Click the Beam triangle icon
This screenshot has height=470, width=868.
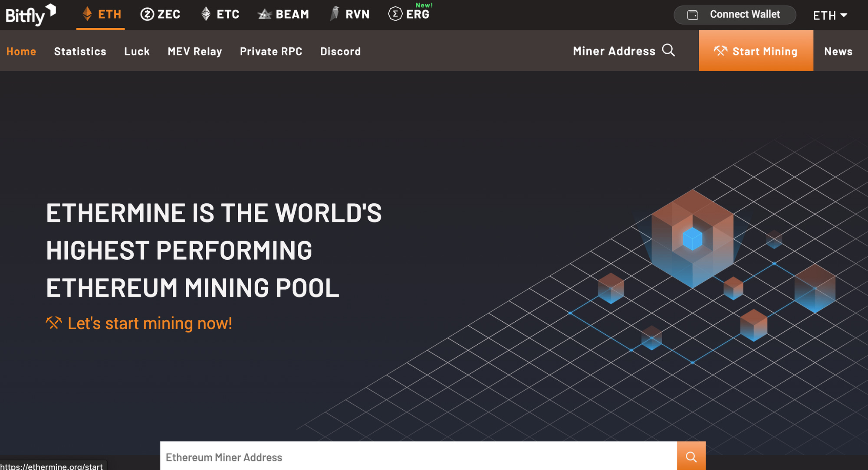coord(264,15)
